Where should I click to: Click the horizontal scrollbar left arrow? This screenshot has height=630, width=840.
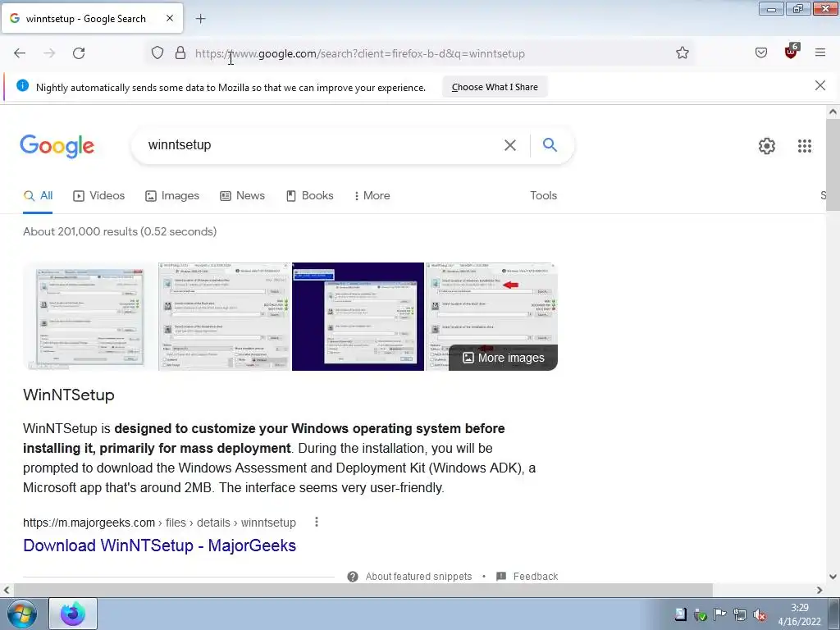[x=6, y=590]
